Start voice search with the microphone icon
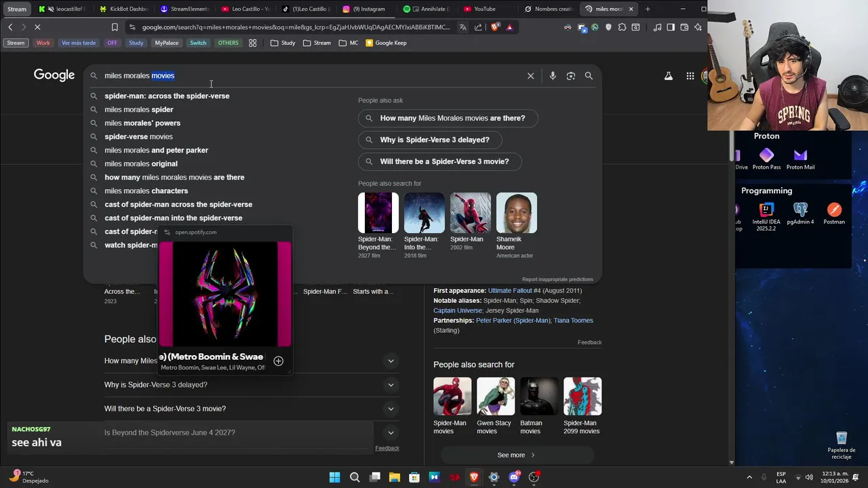The image size is (868, 488). click(x=553, y=76)
